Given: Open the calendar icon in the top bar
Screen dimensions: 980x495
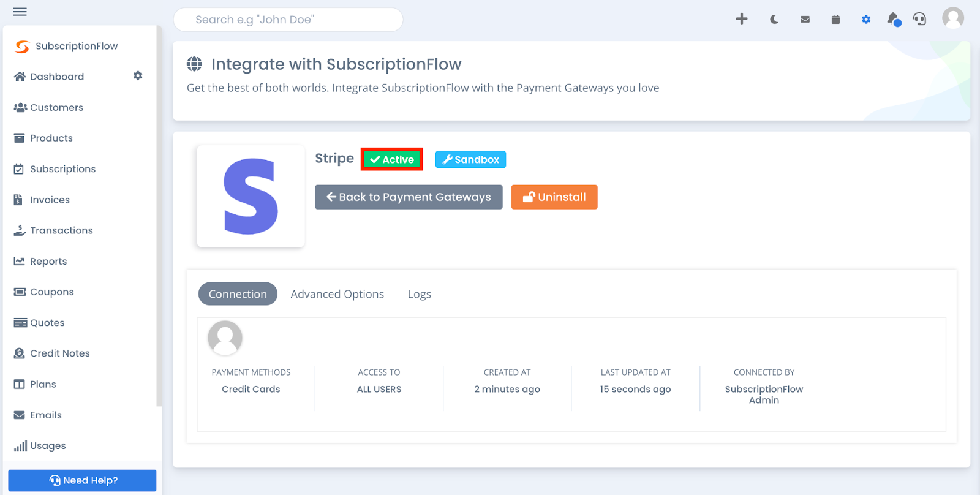Looking at the screenshot, I should (835, 20).
